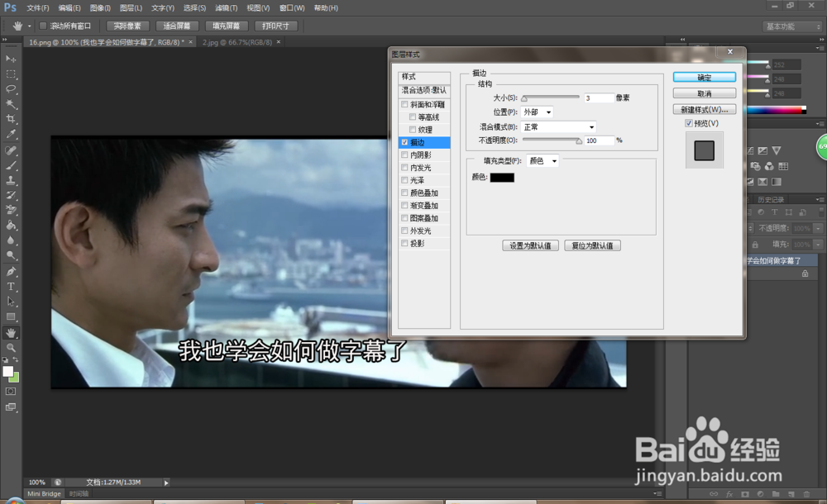Click stroke 颜色 black swatch
Screen dimensions: 827x504
pyautogui.click(x=502, y=178)
